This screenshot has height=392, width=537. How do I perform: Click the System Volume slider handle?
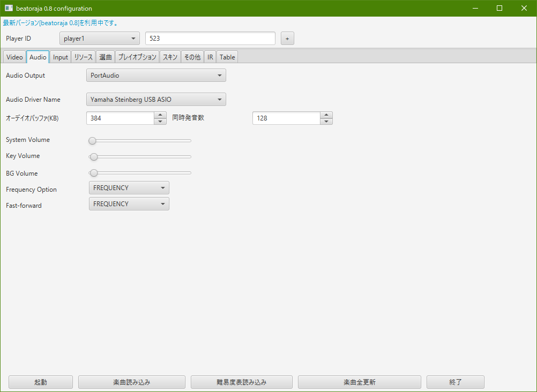(92, 141)
